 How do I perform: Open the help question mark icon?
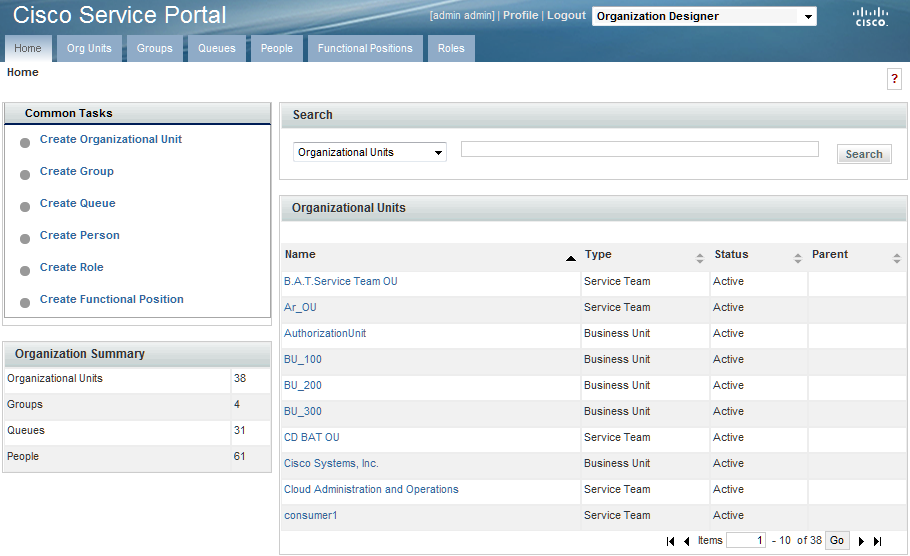coord(894,78)
